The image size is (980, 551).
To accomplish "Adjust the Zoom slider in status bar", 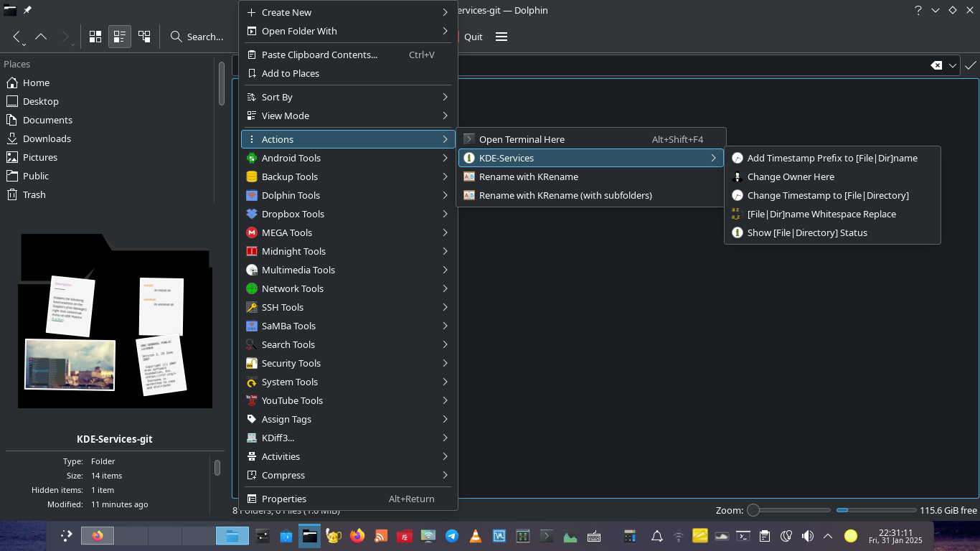I will tap(788, 510).
